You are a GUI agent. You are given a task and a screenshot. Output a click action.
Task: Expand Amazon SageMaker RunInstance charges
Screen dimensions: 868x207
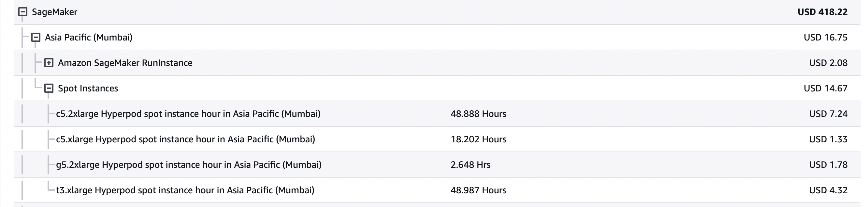49,63
